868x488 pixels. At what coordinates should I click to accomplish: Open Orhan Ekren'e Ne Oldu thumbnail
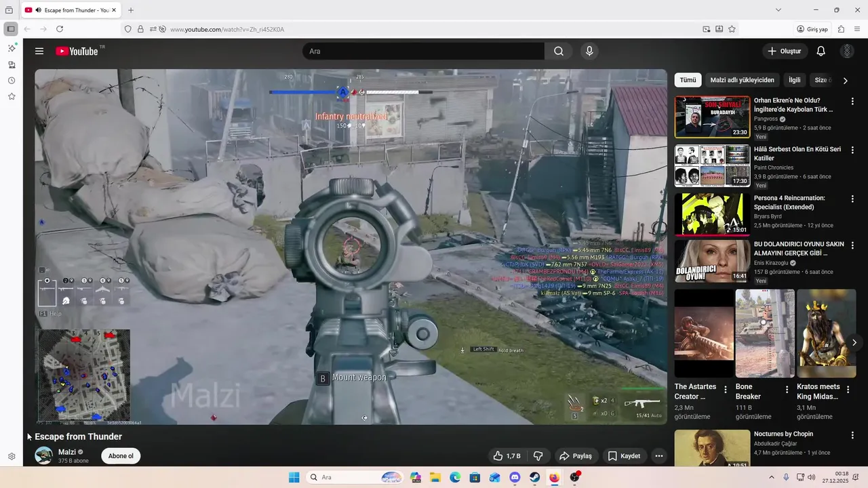pos(712,117)
